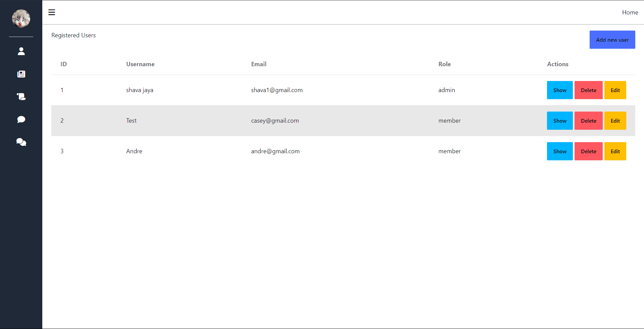The width and height of the screenshot is (644, 329).
Task: Delete the user Andre
Action: (x=588, y=151)
